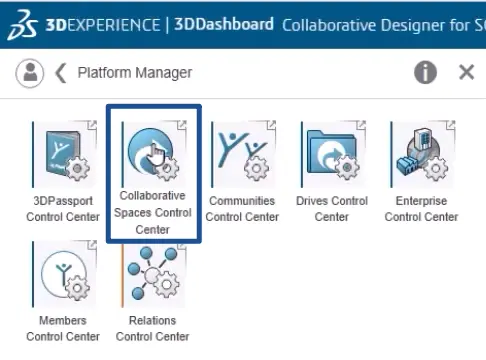
Task: Click 'Collaborative Designer for S' dashboard title
Action: [x=384, y=25]
